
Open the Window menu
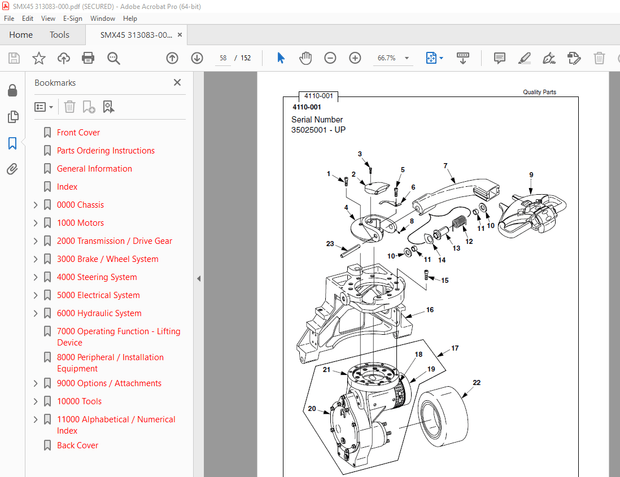pos(102,18)
